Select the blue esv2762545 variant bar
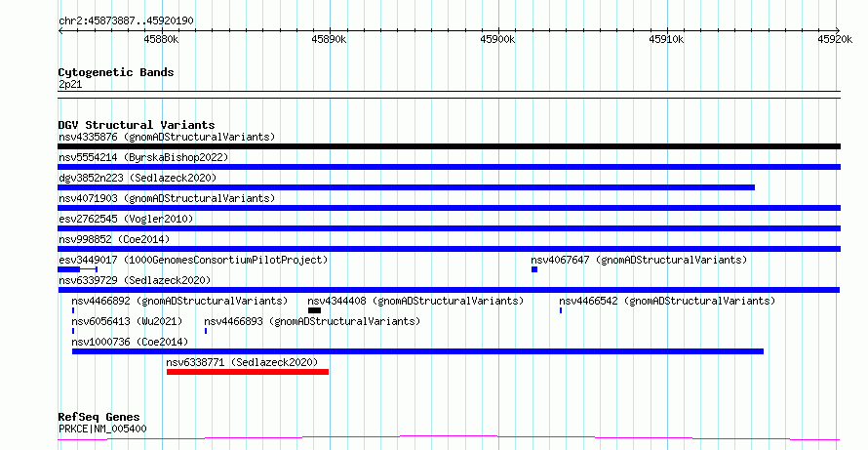The image size is (868, 450). pos(449,228)
